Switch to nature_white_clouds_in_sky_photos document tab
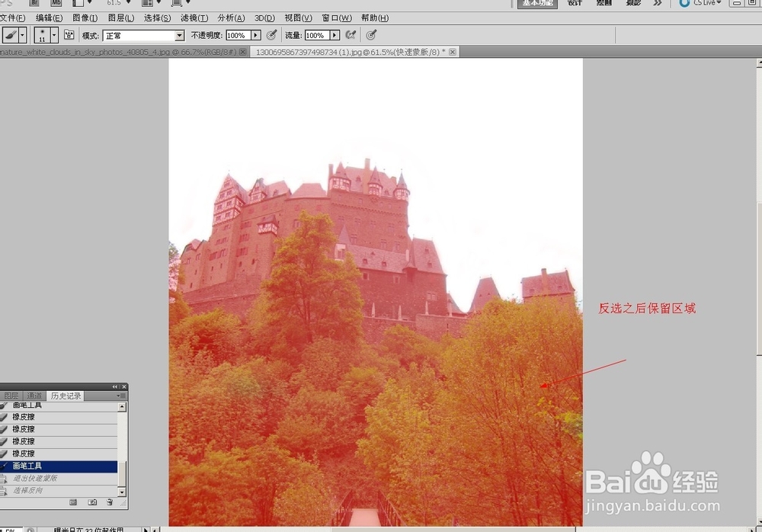The image size is (762, 532). [119, 52]
